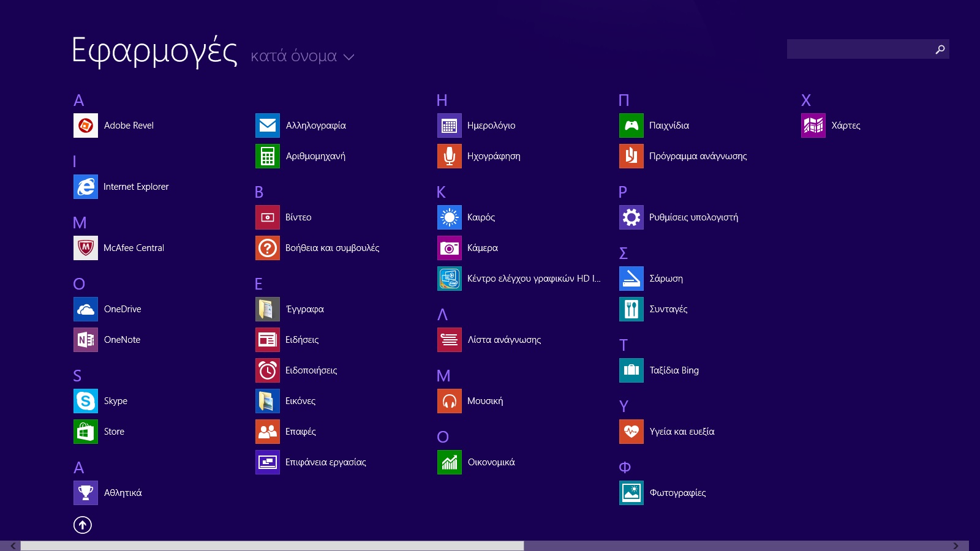The height and width of the screenshot is (551, 980).
Task: Click the 'Σ' group letter header
Action: click(x=624, y=253)
